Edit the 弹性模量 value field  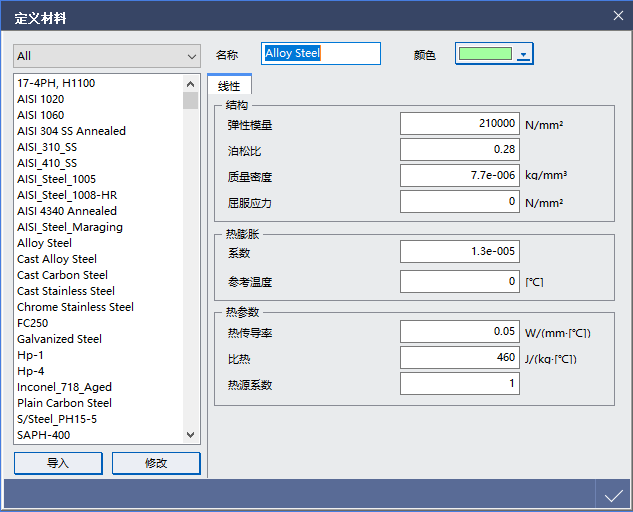point(459,124)
